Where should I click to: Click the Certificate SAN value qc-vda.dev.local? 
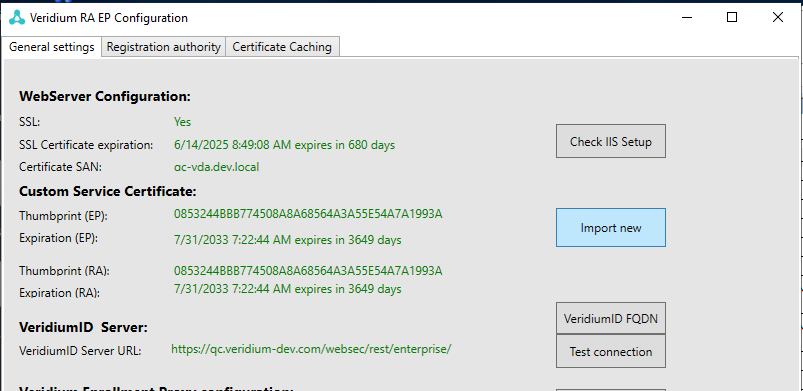tap(216, 167)
